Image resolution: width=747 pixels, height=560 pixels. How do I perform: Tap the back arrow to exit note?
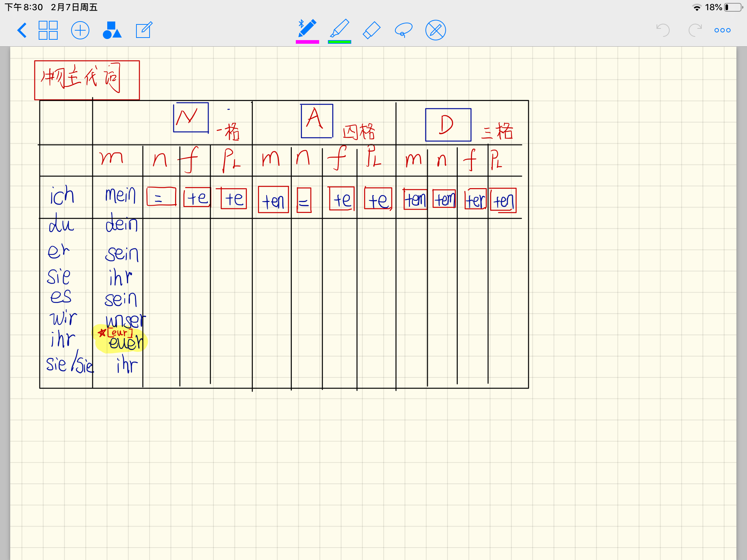pos(22,30)
